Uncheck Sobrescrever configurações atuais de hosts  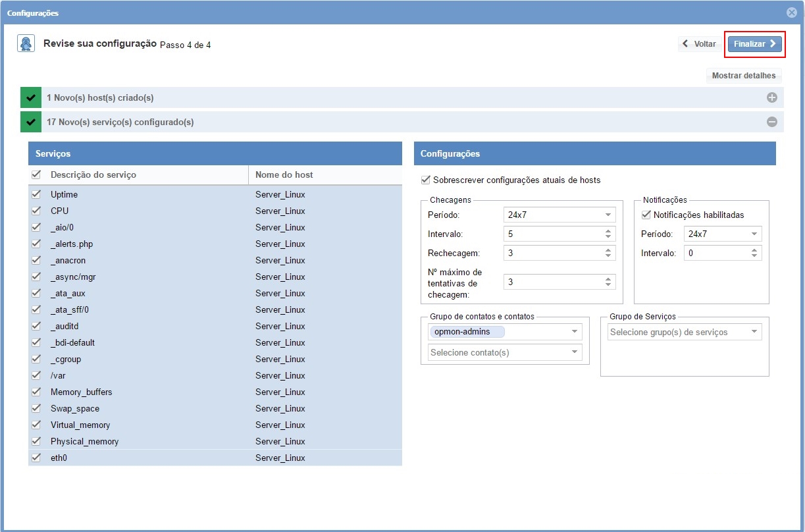(425, 180)
